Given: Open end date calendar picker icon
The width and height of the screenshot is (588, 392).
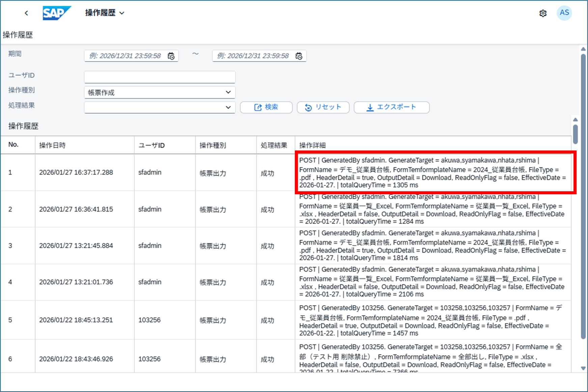Looking at the screenshot, I should coord(299,56).
